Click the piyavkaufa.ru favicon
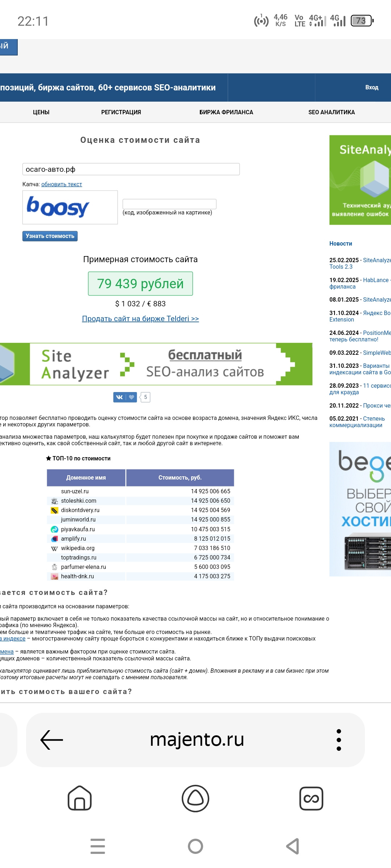Image resolution: width=391 pixels, height=868 pixels. pyautogui.click(x=55, y=529)
